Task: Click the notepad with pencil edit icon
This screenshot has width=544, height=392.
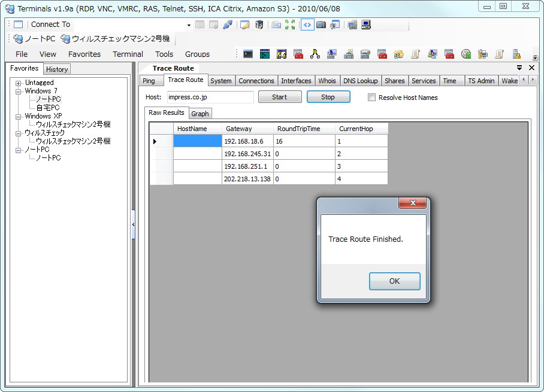Action: (x=245, y=25)
